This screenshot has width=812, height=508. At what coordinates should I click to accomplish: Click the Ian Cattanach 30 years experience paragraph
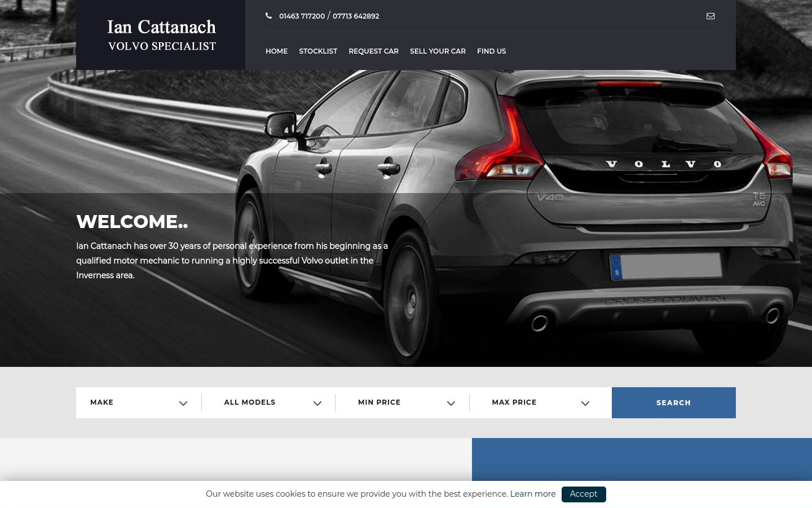(x=232, y=261)
